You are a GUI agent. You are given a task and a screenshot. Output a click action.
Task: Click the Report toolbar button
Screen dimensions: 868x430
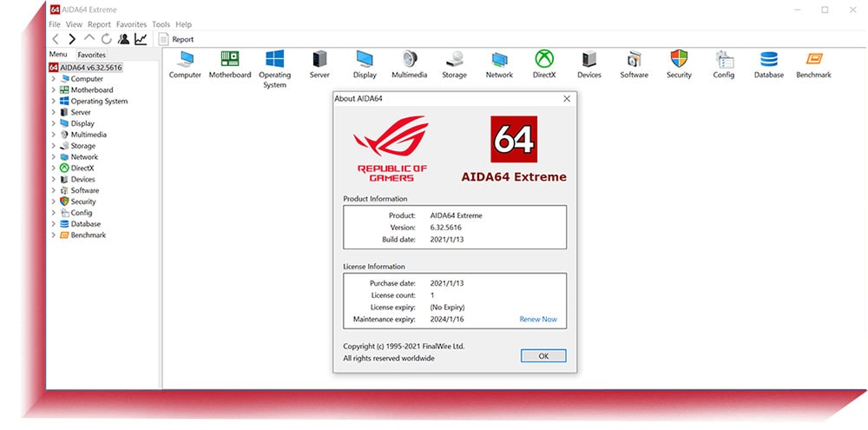click(x=176, y=39)
